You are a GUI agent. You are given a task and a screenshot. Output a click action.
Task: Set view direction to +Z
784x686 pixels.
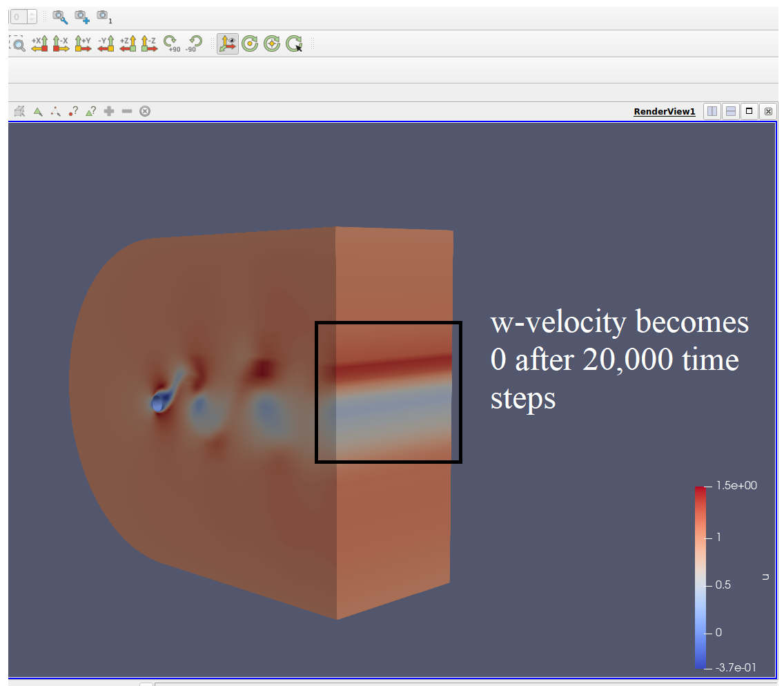click(x=128, y=44)
